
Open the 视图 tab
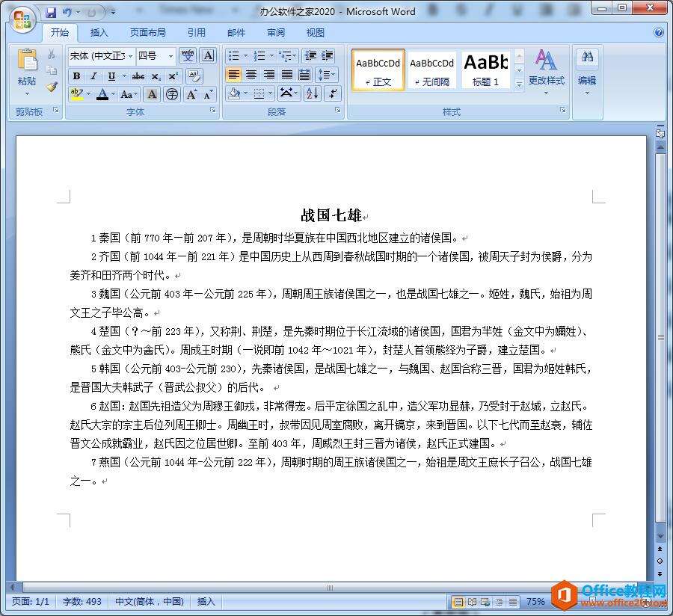(316, 33)
